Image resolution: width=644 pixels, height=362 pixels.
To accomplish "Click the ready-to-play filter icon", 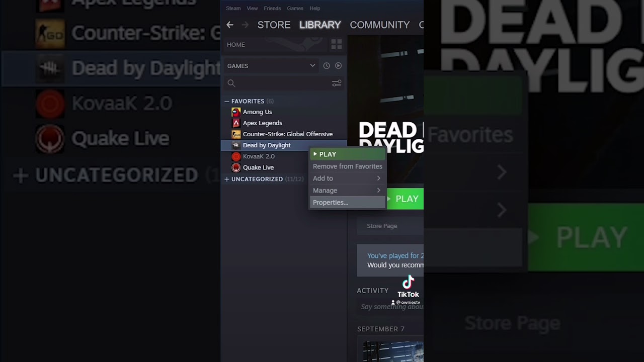I will pos(338,66).
